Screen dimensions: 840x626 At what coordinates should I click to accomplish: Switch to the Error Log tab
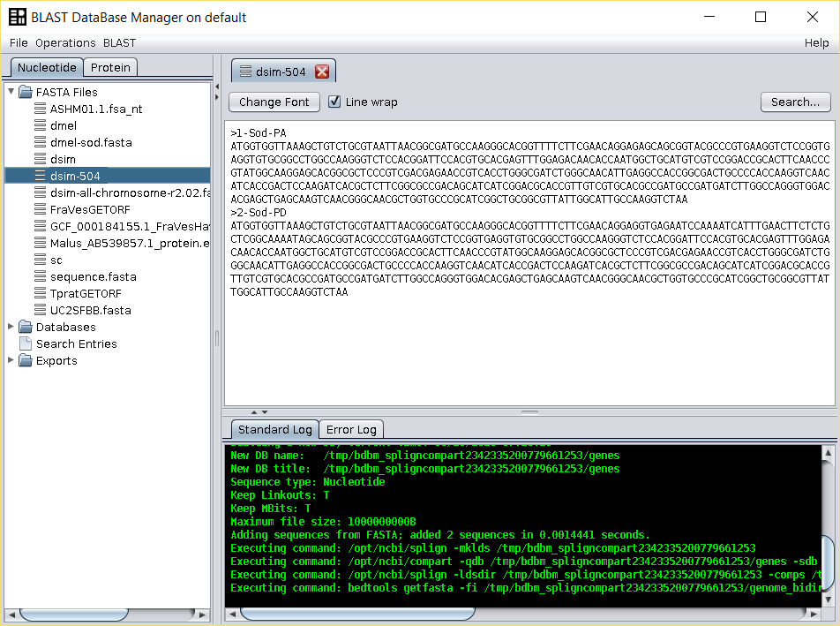coord(351,430)
